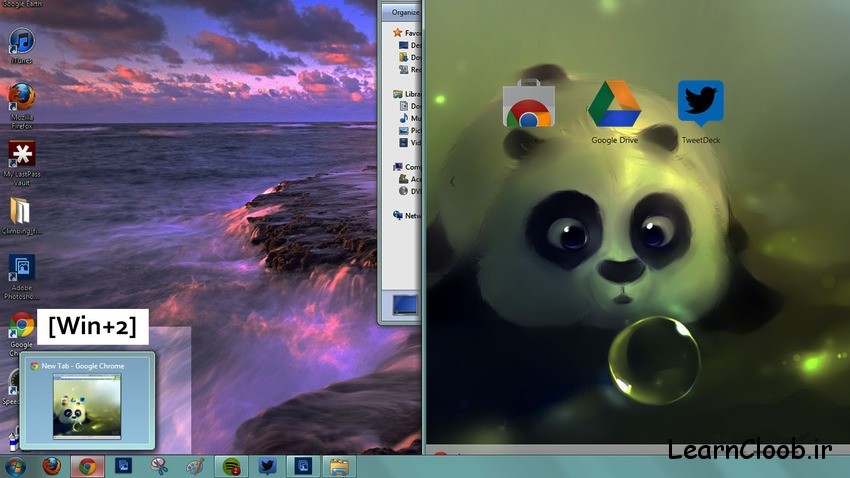Select Downloads under Favorites in Explorer
The width and height of the screenshot is (850, 478).
click(410, 57)
